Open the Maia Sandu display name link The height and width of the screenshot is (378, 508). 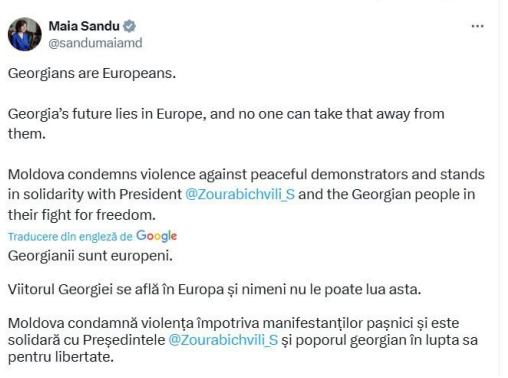(84, 26)
